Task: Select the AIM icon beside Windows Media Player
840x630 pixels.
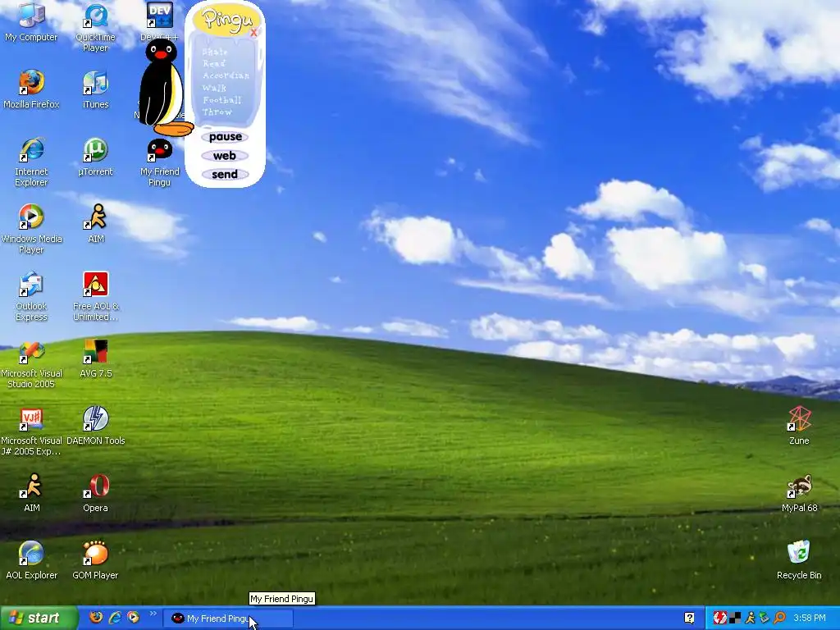Action: point(96,223)
